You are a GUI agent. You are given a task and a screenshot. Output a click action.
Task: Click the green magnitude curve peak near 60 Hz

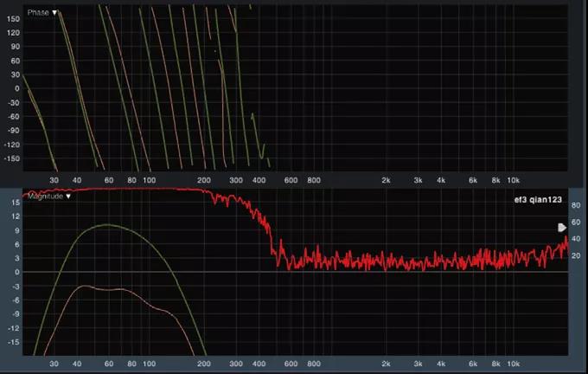click(105, 225)
